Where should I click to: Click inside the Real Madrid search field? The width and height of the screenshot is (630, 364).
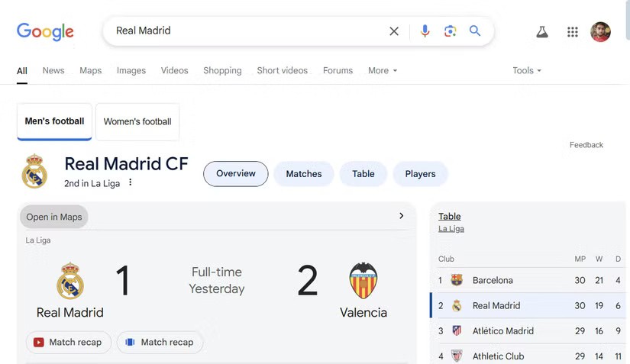point(244,31)
